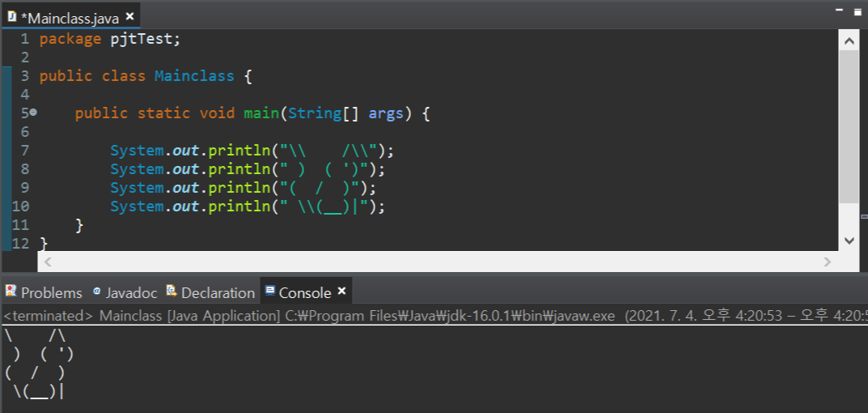Click the Problems tab icon
This screenshot has height=413, width=868.
pyautogui.click(x=11, y=291)
